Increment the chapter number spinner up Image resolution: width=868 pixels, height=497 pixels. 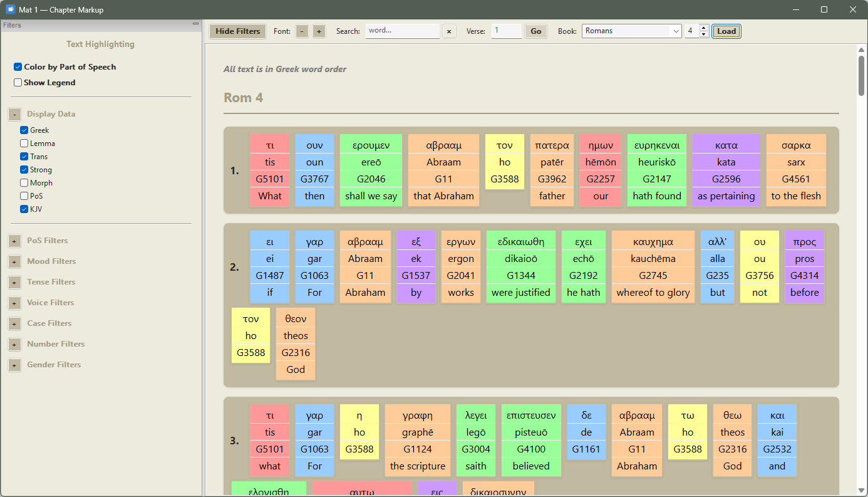[704, 28]
